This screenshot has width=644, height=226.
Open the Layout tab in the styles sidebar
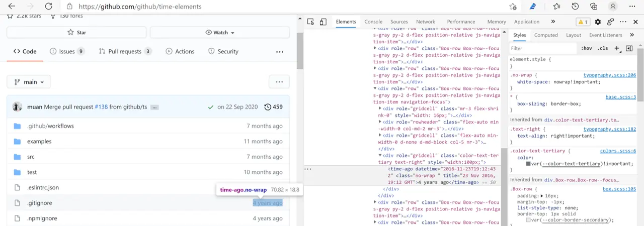pos(574,35)
